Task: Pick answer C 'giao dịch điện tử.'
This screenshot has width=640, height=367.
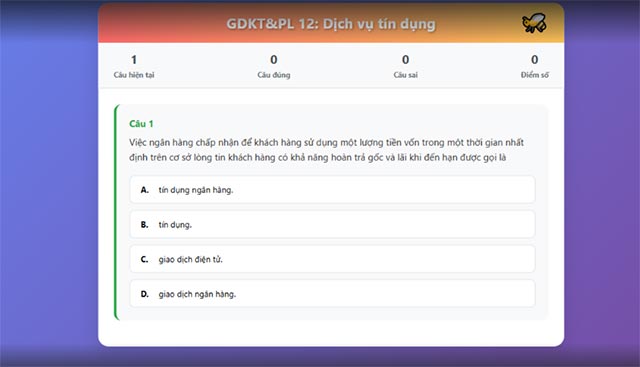Action: click(332, 259)
